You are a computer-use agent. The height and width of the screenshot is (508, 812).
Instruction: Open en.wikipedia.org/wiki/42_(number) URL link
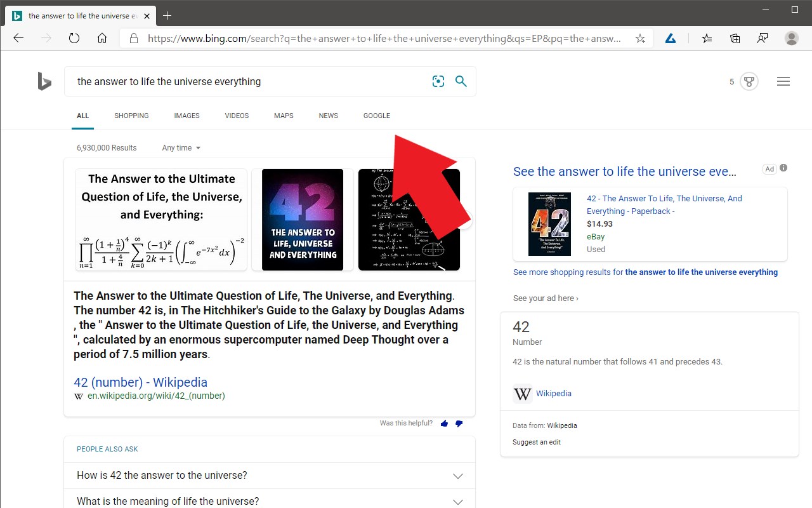point(156,396)
